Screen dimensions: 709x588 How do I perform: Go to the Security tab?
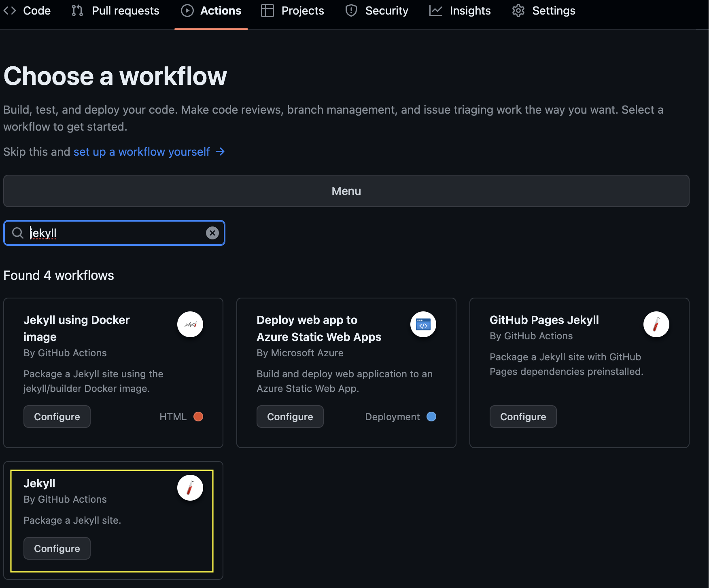pyautogui.click(x=377, y=11)
